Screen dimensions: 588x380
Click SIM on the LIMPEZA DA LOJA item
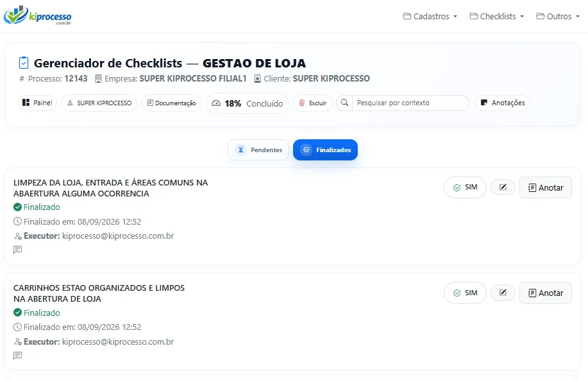click(x=465, y=187)
